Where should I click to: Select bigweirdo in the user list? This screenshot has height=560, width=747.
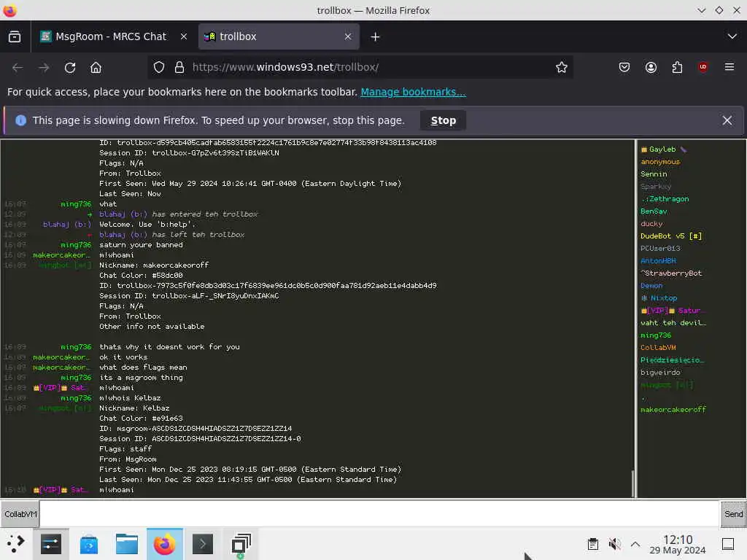tap(660, 373)
